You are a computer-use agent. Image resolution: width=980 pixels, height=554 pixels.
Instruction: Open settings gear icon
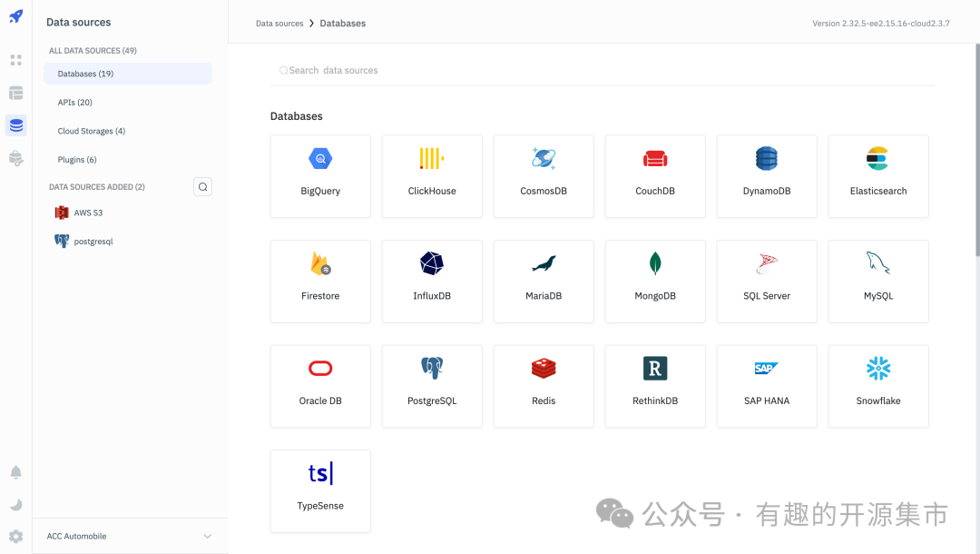click(16, 537)
